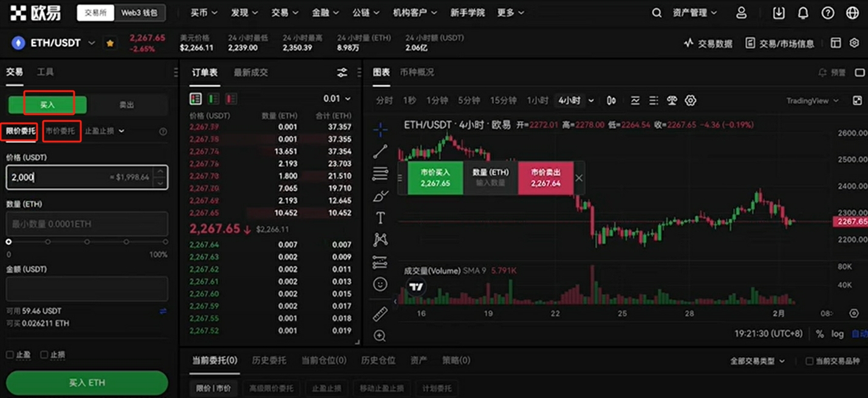
Task: Open the TradingView chart source dropdown
Action: click(x=813, y=101)
